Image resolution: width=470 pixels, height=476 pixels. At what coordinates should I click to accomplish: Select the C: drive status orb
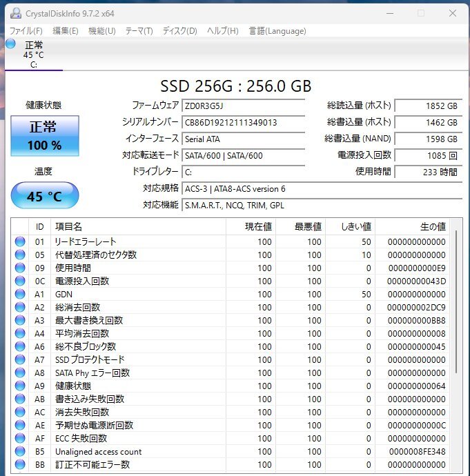(x=10, y=44)
